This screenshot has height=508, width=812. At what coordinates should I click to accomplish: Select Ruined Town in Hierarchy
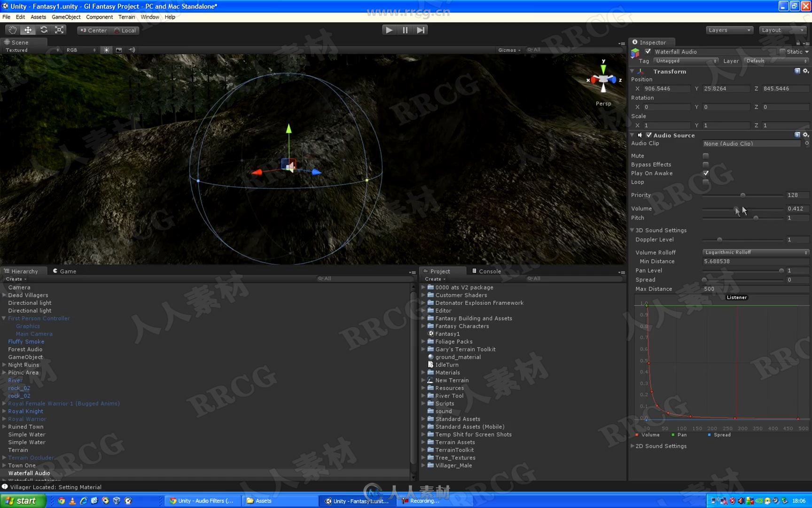click(x=25, y=427)
